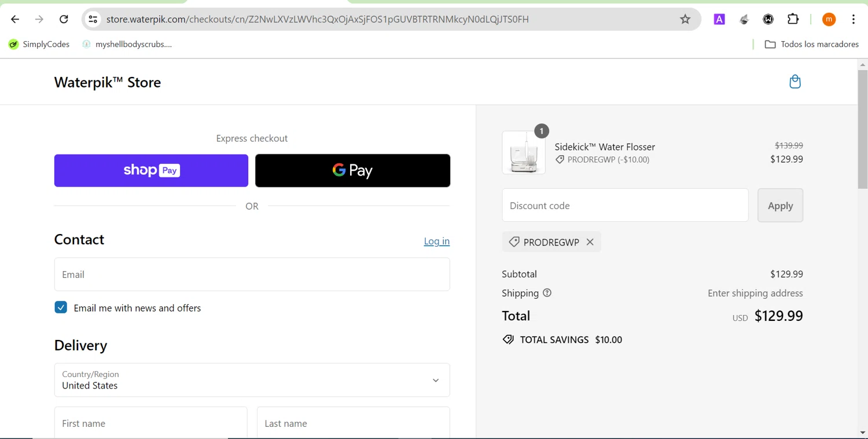Open the Todos los marcadores bookmarks folder
Viewport: 868px width, 439px height.
[811, 44]
